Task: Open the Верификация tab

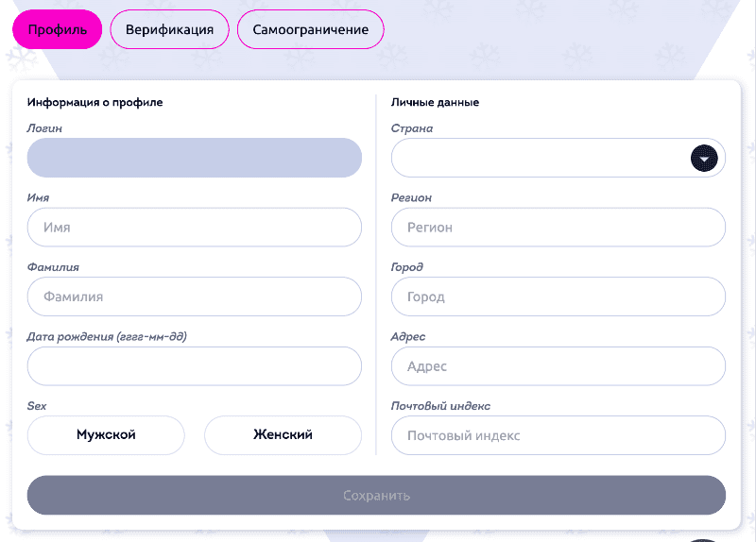Action: click(169, 29)
